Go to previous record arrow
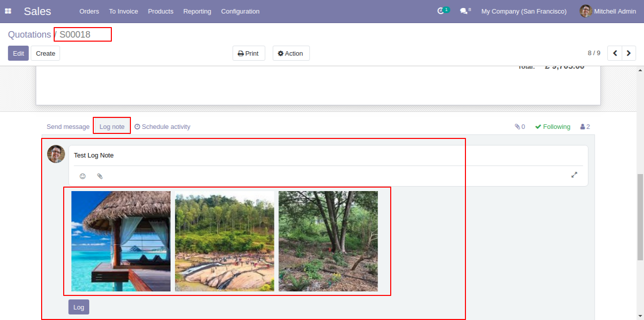This screenshot has width=644, height=320. 615,53
